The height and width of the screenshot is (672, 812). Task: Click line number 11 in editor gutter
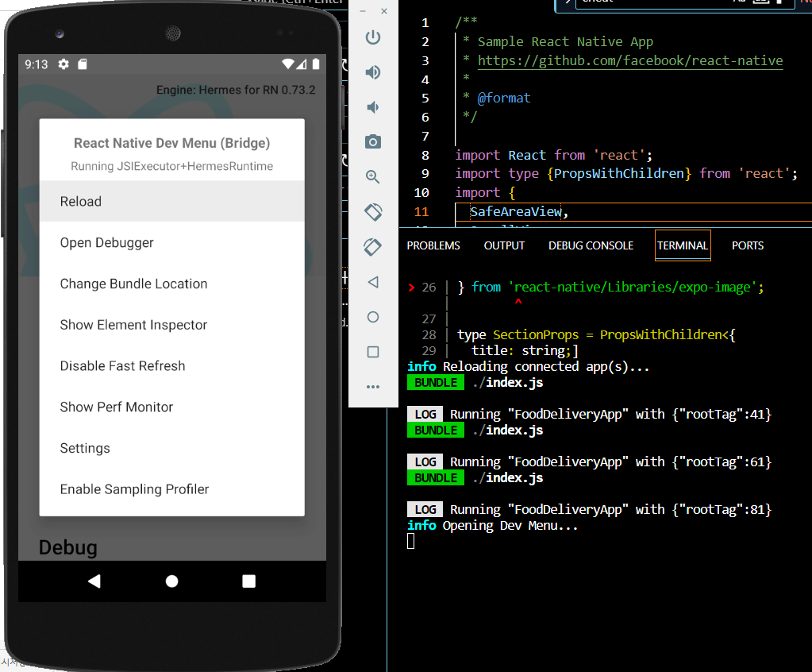tap(421, 211)
